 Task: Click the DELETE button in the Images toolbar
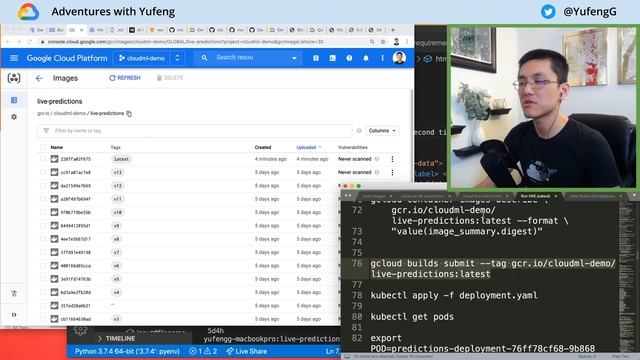click(170, 78)
